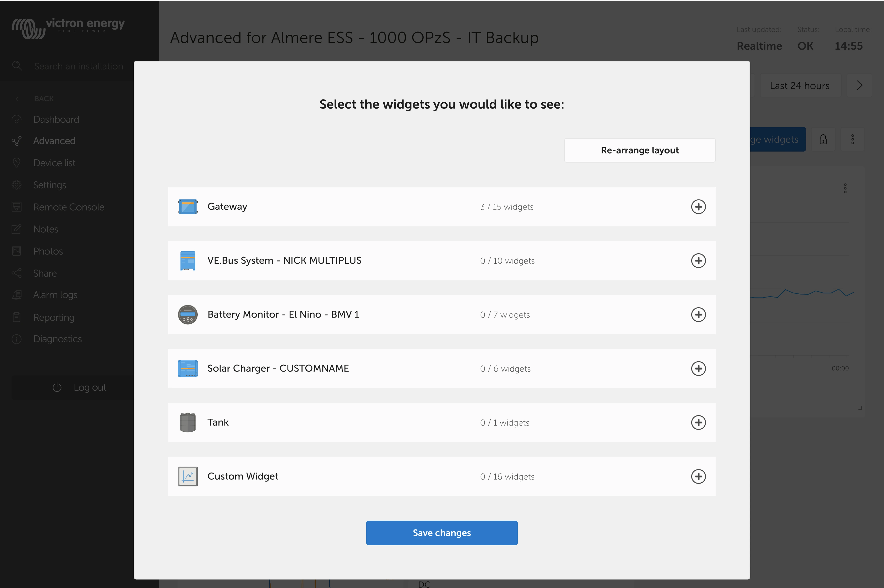Toggle the lock layout icon
Viewport: 884px width, 588px height.
click(x=823, y=140)
